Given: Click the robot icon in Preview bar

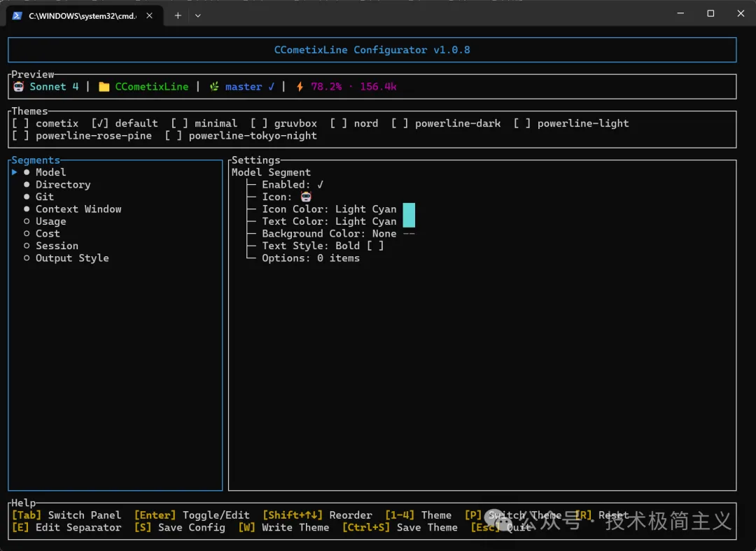Looking at the screenshot, I should [18, 87].
